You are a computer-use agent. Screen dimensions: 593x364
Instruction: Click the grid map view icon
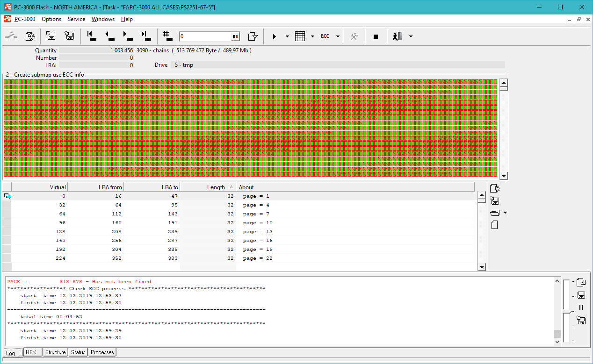click(300, 36)
